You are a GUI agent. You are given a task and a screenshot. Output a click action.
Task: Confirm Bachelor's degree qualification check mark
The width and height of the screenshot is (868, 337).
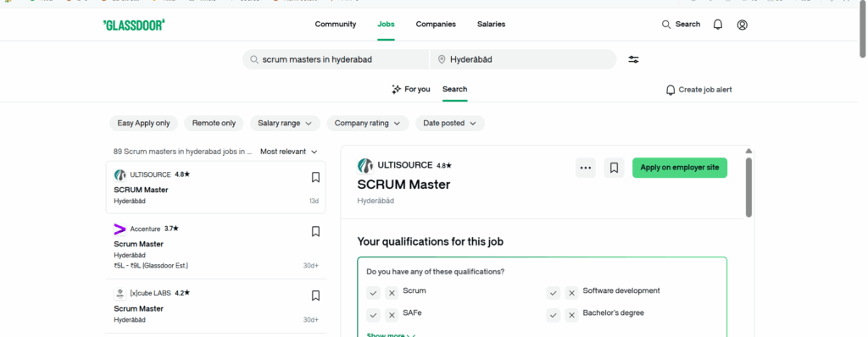click(553, 315)
